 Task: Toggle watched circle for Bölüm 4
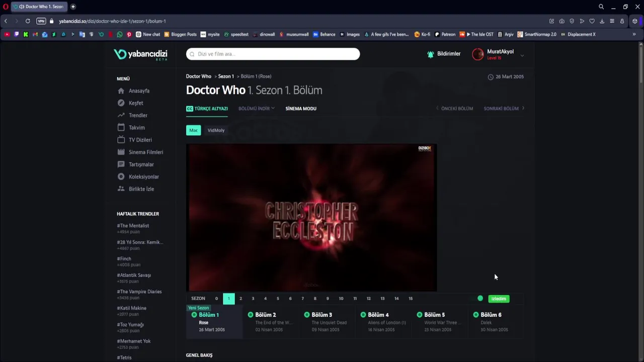click(x=363, y=315)
